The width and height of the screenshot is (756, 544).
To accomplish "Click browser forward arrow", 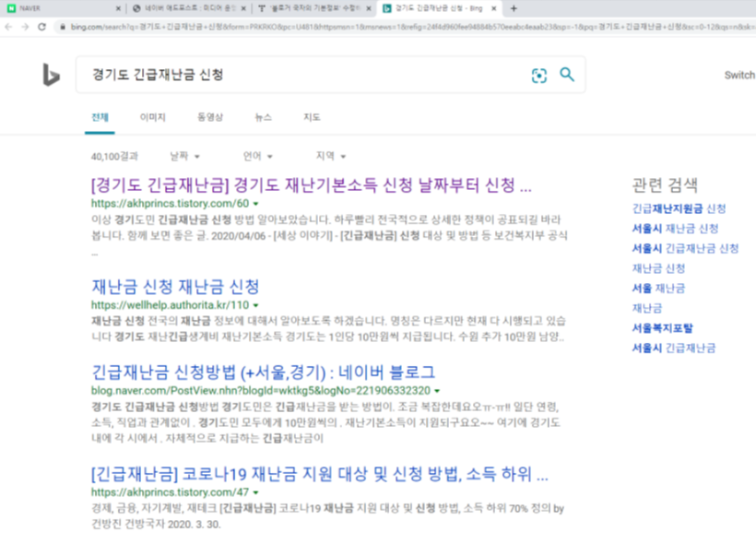I will [25, 27].
